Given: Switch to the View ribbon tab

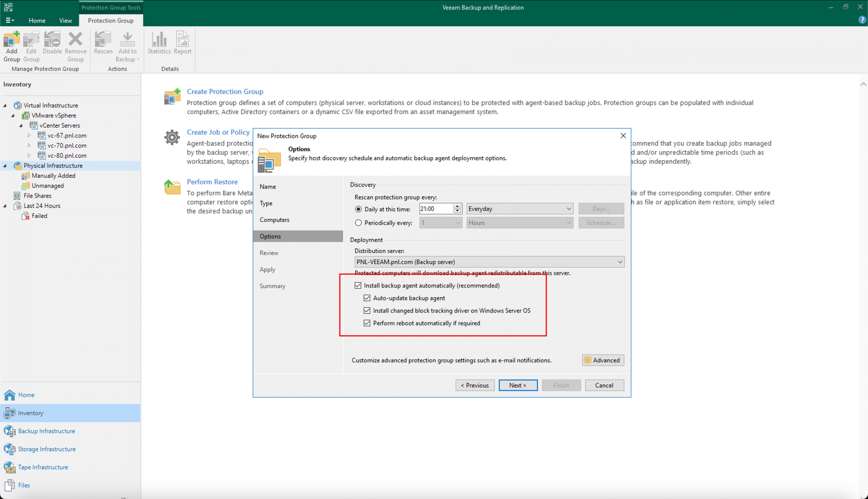Looking at the screenshot, I should pos(65,21).
